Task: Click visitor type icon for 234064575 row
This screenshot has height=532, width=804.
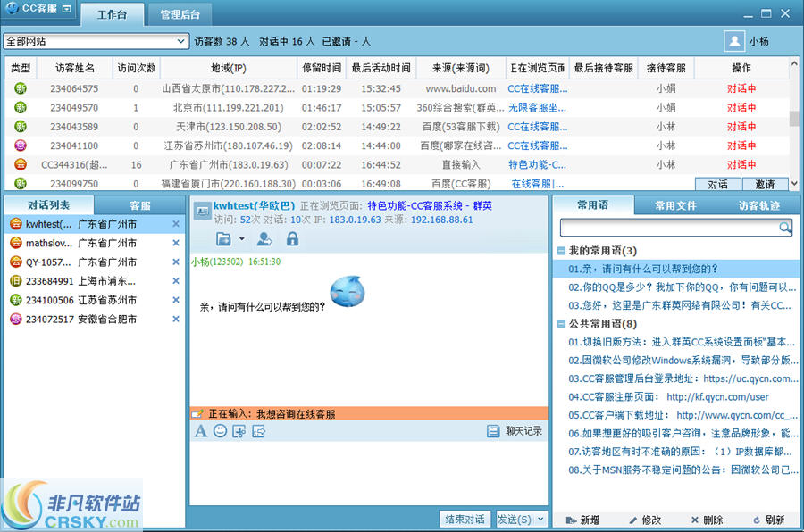Action: 21,88
